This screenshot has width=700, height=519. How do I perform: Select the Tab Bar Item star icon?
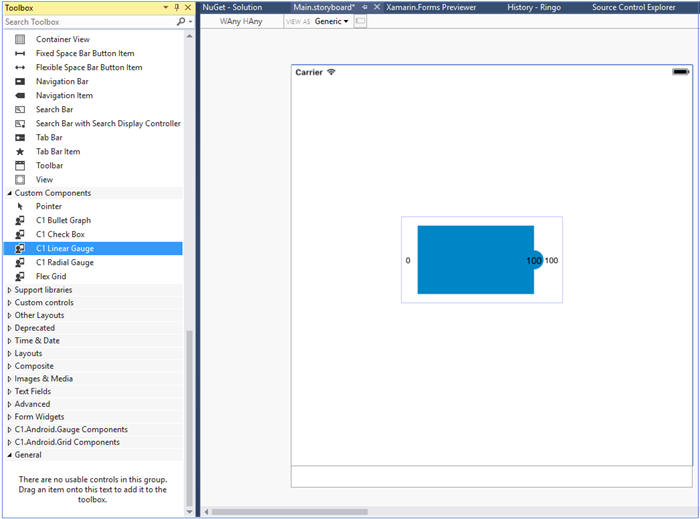pyautogui.click(x=20, y=151)
